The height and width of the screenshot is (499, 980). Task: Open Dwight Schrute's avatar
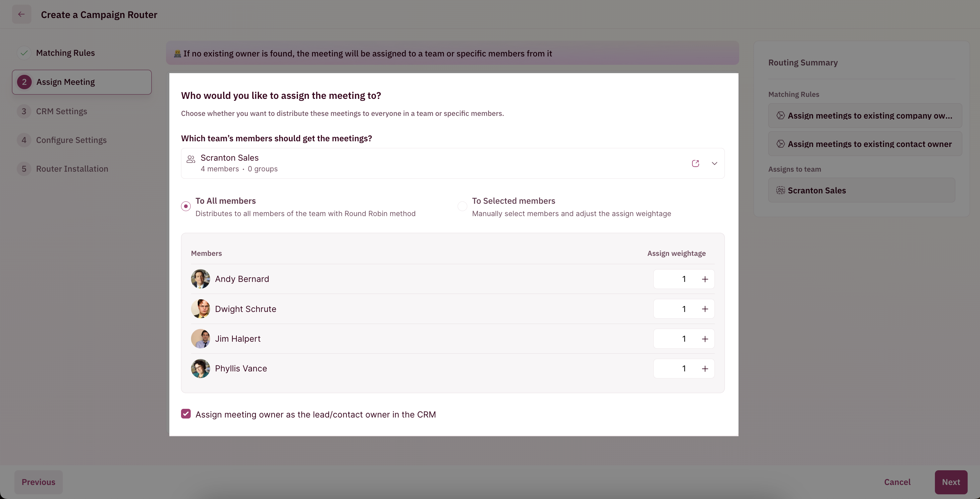click(x=200, y=309)
